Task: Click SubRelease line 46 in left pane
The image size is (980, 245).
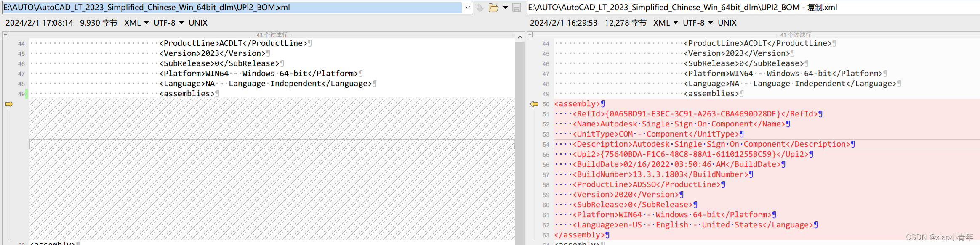Action: [x=219, y=63]
